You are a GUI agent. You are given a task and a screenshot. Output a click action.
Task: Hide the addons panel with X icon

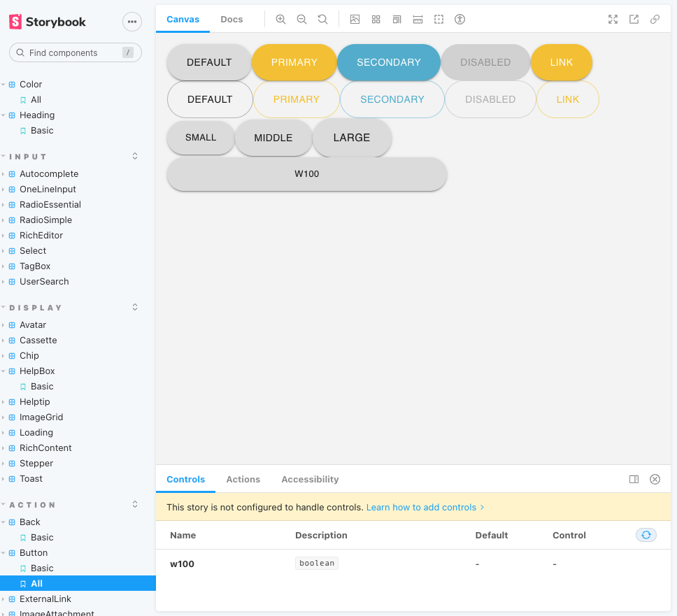[x=655, y=479]
